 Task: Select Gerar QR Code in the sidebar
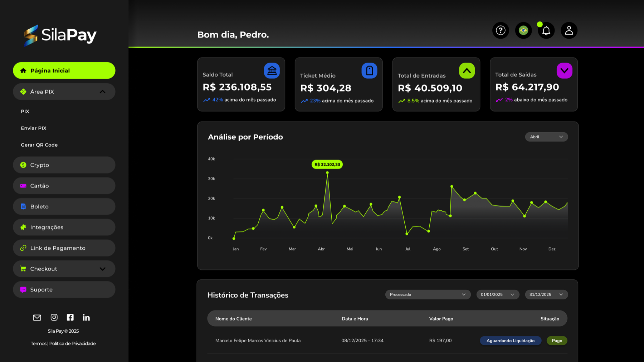(39, 145)
